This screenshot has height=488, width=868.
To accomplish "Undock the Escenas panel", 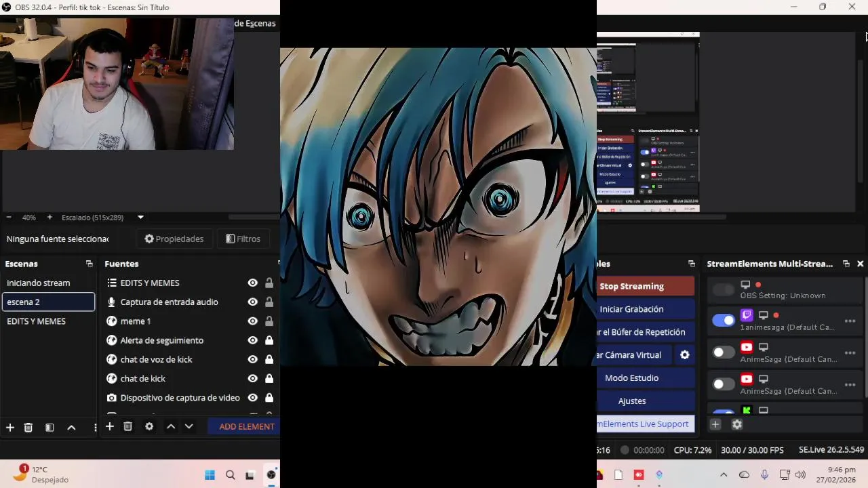I will pyautogui.click(x=89, y=264).
